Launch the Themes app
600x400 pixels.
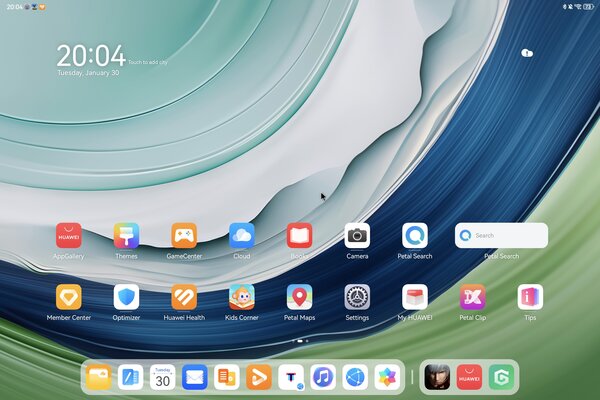tap(126, 235)
